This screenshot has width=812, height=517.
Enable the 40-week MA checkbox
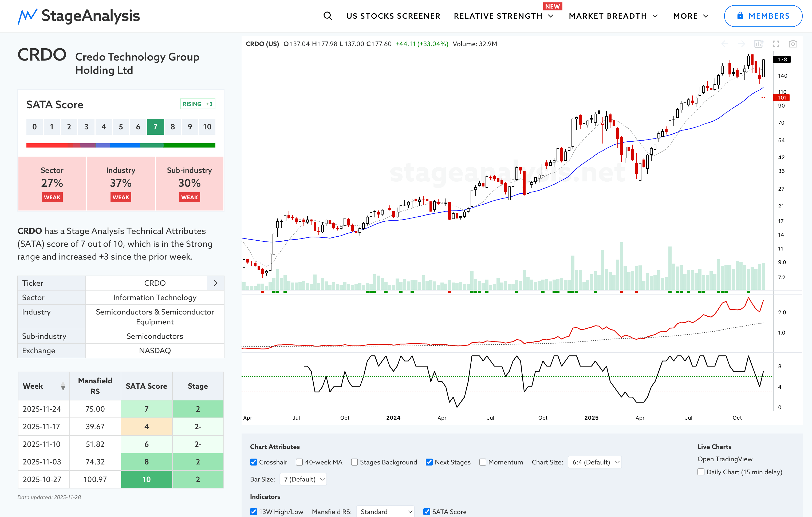[299, 462]
